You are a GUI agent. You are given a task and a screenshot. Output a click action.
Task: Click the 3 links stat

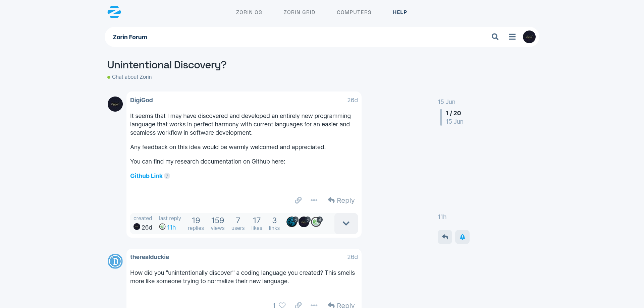[274, 224]
